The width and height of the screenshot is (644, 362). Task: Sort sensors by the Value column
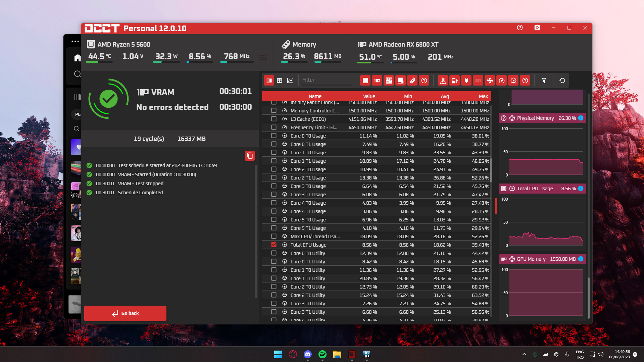coord(369,96)
